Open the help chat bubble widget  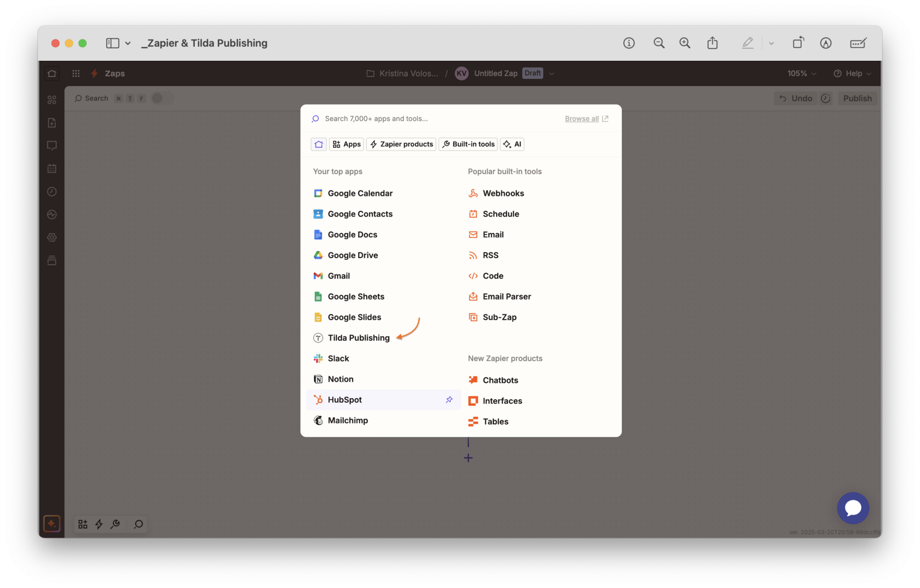coord(853,508)
